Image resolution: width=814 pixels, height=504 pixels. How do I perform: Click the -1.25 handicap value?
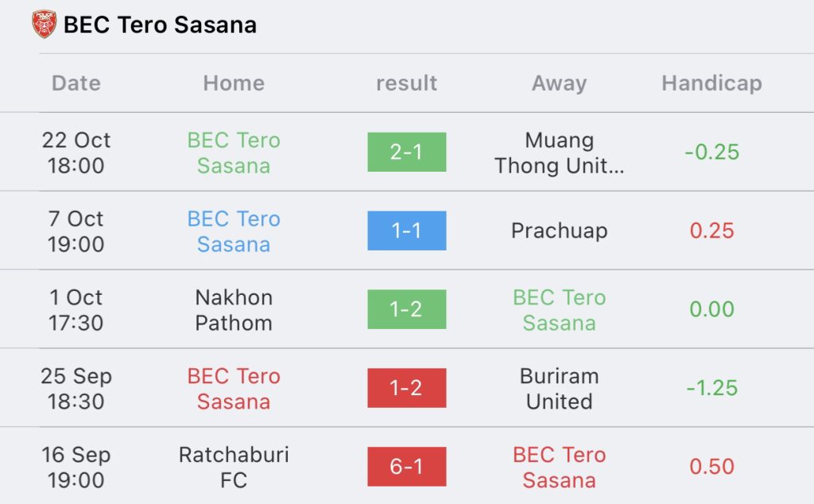click(x=711, y=388)
